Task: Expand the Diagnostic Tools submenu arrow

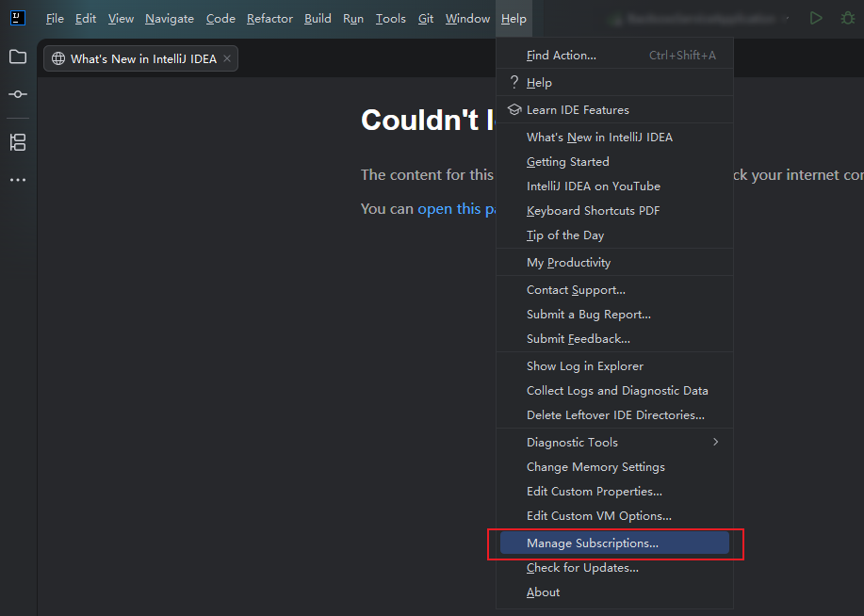Action: click(715, 442)
